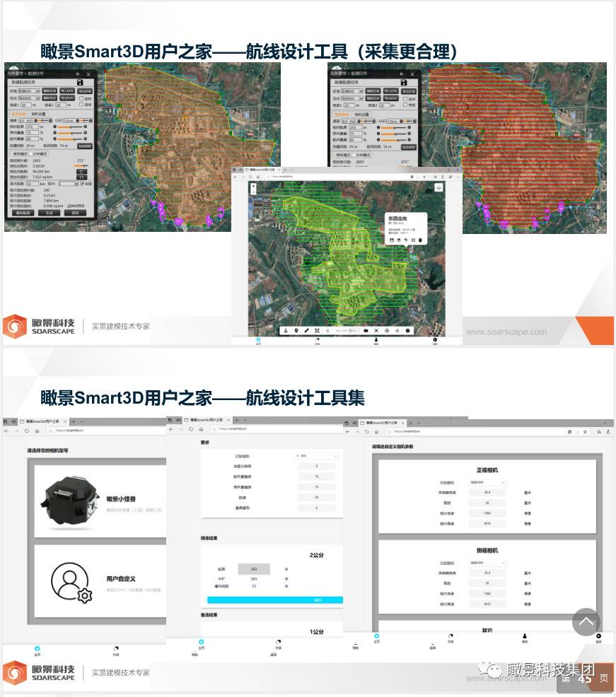Viewport: 616px width, 697px height.
Task: Click the cyan 主页 home icon in camera-selection page
Action: (x=37, y=649)
